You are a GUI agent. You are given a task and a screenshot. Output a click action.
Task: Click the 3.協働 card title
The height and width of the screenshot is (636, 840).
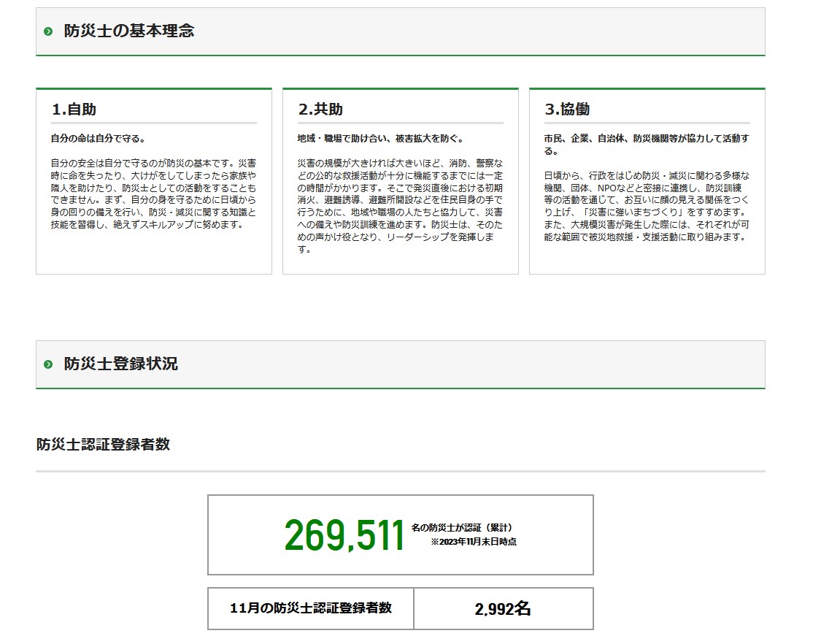point(567,110)
